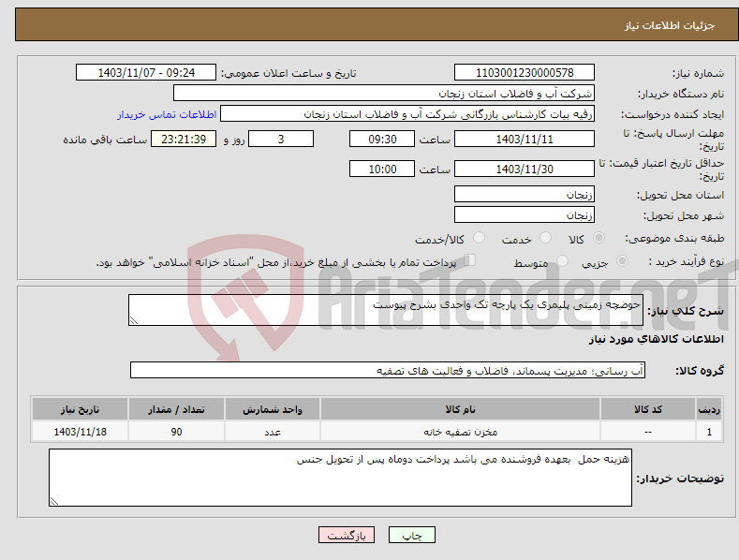Open the اطلاعات تماس خریدار link
Screen dimensions: 739x560
coord(167,114)
